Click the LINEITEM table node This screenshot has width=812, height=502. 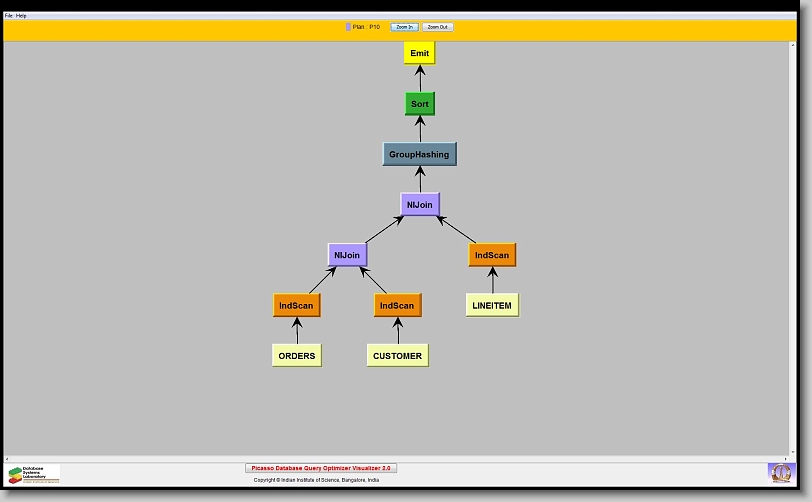click(492, 305)
